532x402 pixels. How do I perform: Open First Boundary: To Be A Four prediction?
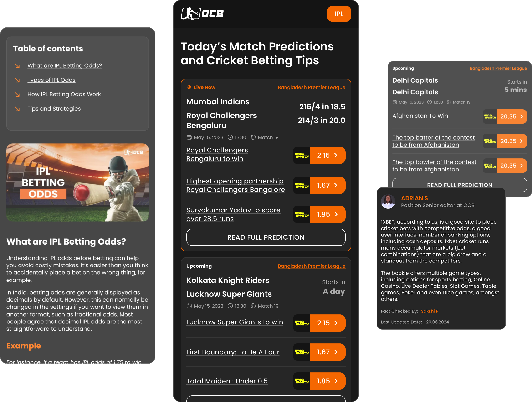point(233,352)
